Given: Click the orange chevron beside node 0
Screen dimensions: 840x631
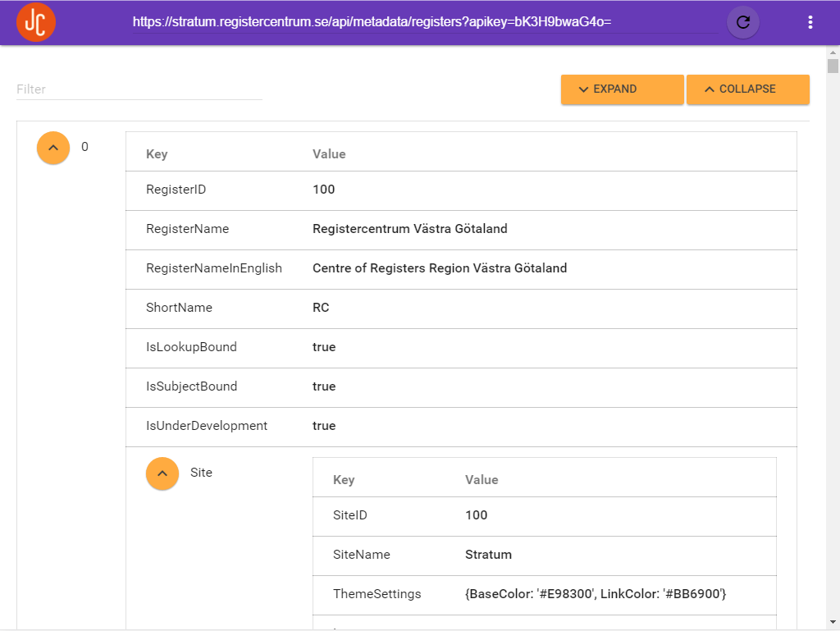Looking at the screenshot, I should click(x=52, y=148).
